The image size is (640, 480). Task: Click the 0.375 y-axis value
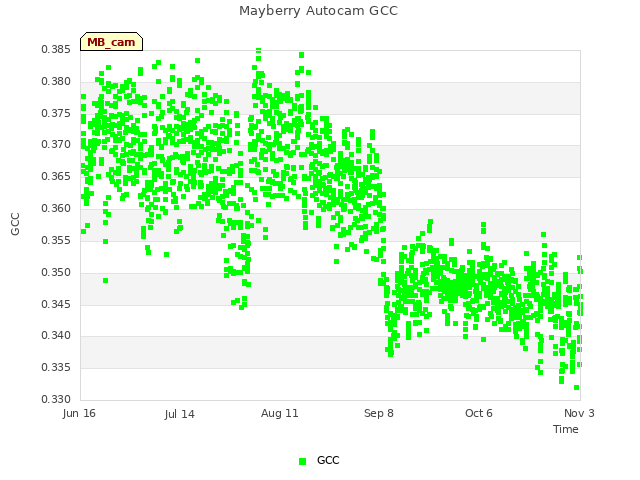tap(56, 113)
